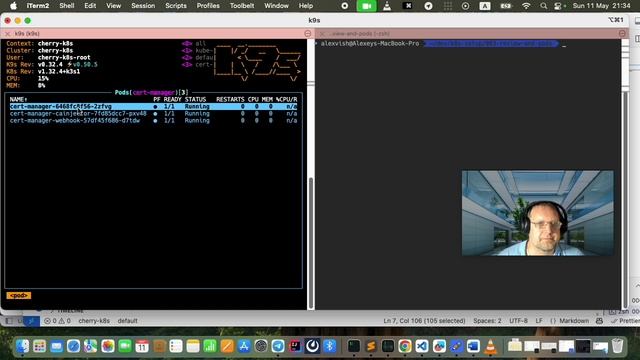Select the cert-manager-webhook pod row

153,120
